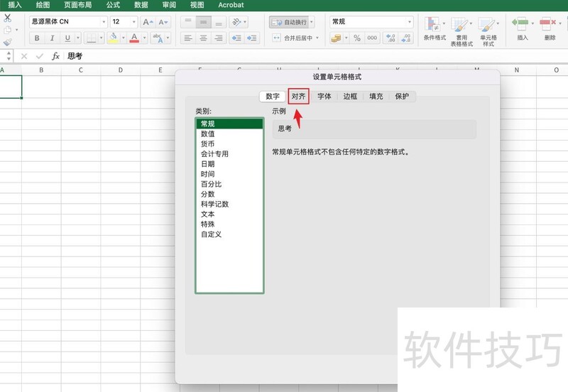This screenshot has height=392, width=568.
Task: Increase font size with the larger A icon
Action: [x=147, y=22]
